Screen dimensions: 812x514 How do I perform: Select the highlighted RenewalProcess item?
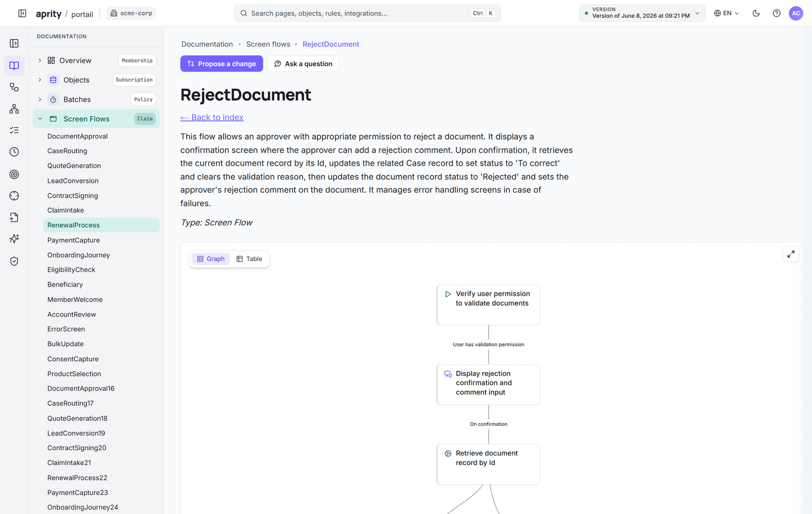tap(101, 225)
